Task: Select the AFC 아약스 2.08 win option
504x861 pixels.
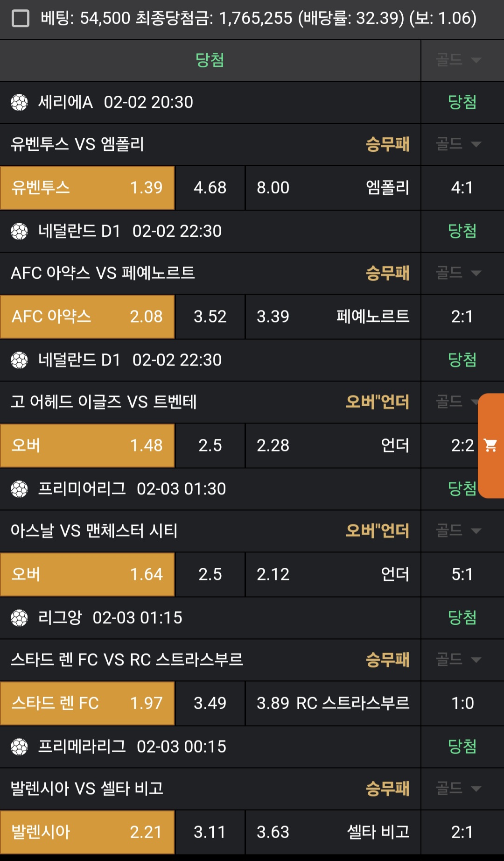Action: click(87, 317)
